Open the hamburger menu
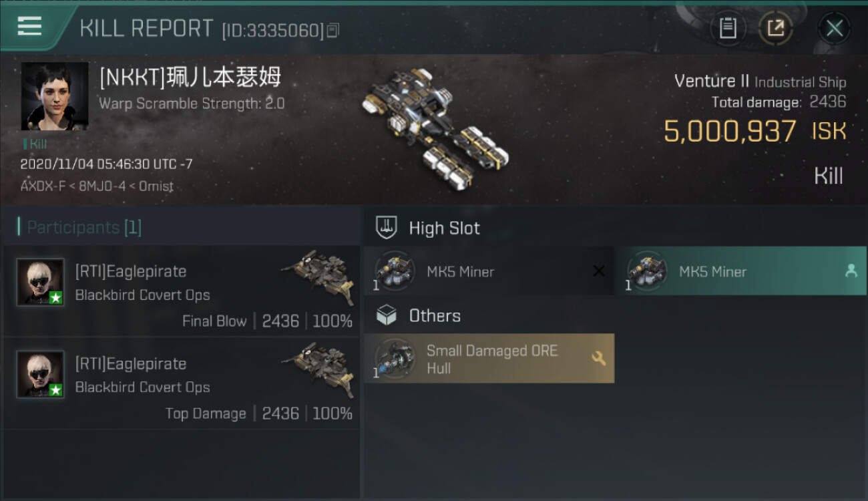The width and height of the screenshot is (868, 501). [x=30, y=27]
